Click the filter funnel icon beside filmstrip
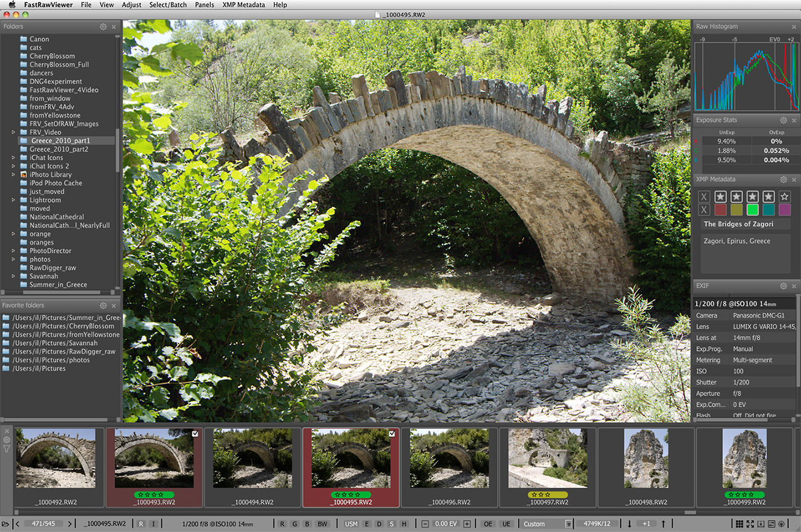 pyautogui.click(x=7, y=449)
